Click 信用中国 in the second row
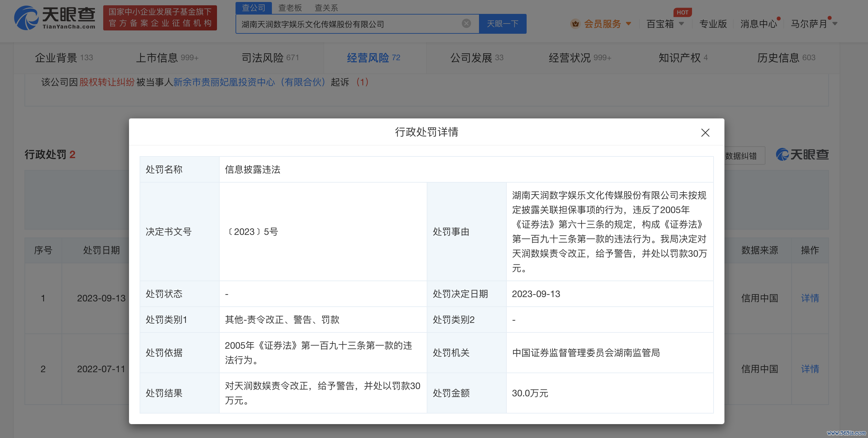Viewport: 868px width, 438px height. [x=759, y=369]
